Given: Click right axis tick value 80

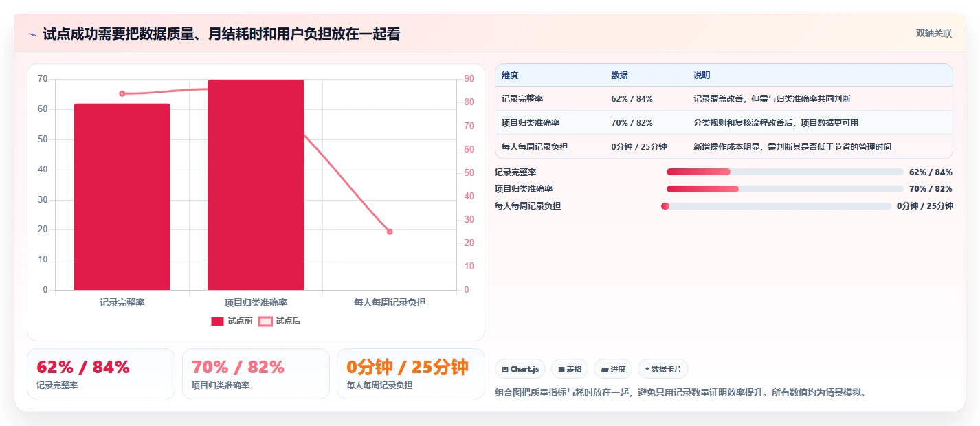Looking at the screenshot, I should 469,102.
